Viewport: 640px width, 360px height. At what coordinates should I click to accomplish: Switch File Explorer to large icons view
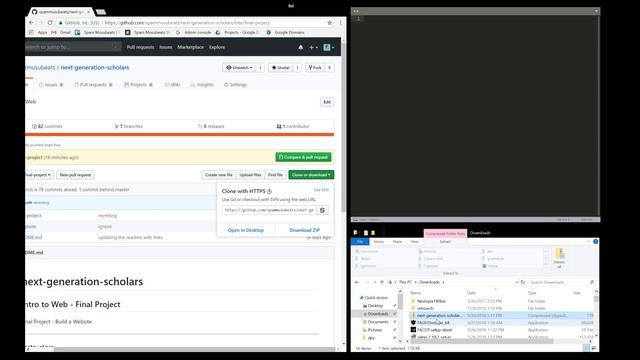(x=594, y=348)
